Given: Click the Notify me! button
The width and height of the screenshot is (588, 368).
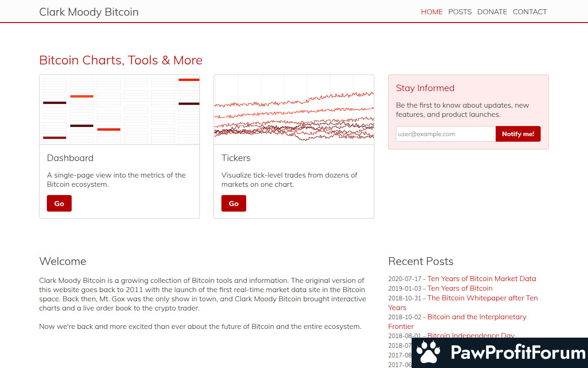Looking at the screenshot, I should (518, 134).
